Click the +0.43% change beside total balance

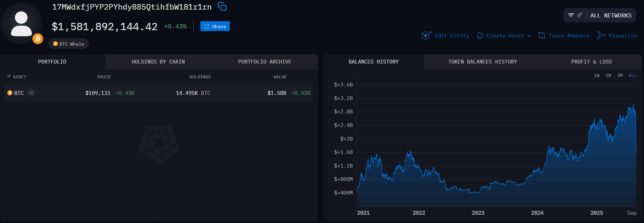pos(175,26)
